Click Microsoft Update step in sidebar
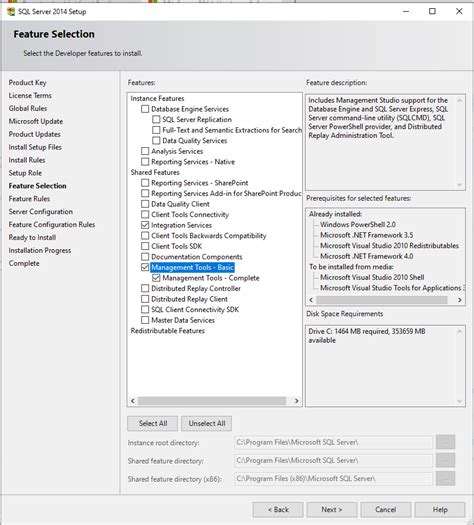This screenshot has width=474, height=525. pyautogui.click(x=36, y=122)
